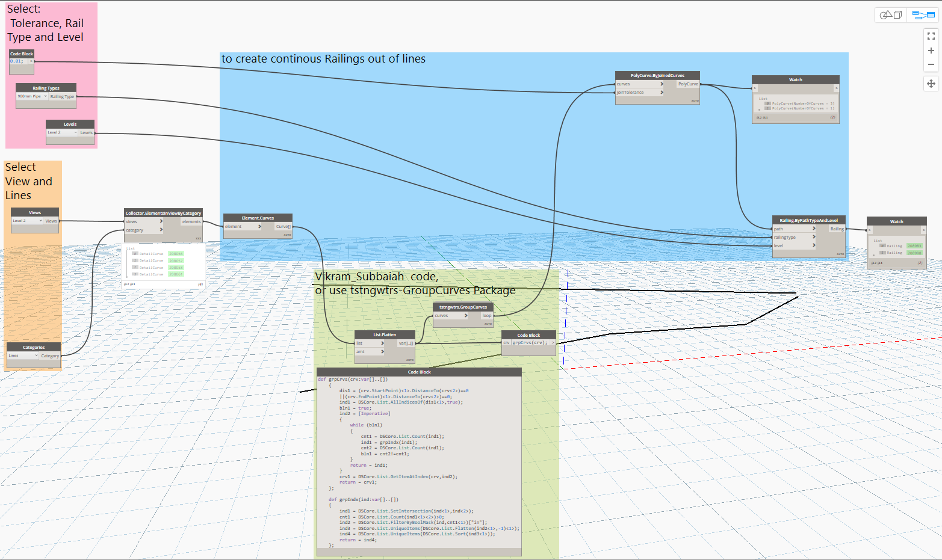This screenshot has width=942, height=560.
Task: Click DetailCurve ID 208056 in preview list
Action: pyautogui.click(x=176, y=254)
